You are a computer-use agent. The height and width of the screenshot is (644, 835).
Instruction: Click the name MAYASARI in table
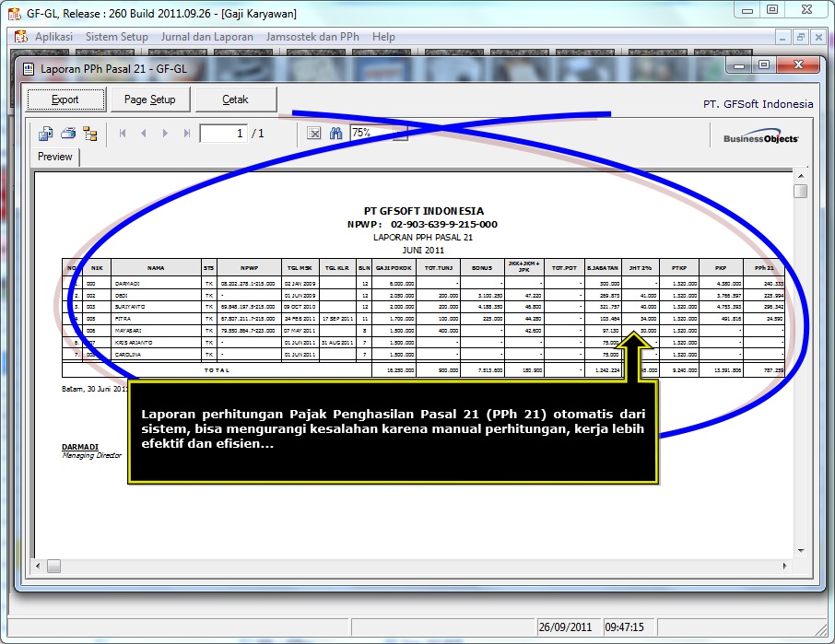(x=128, y=331)
